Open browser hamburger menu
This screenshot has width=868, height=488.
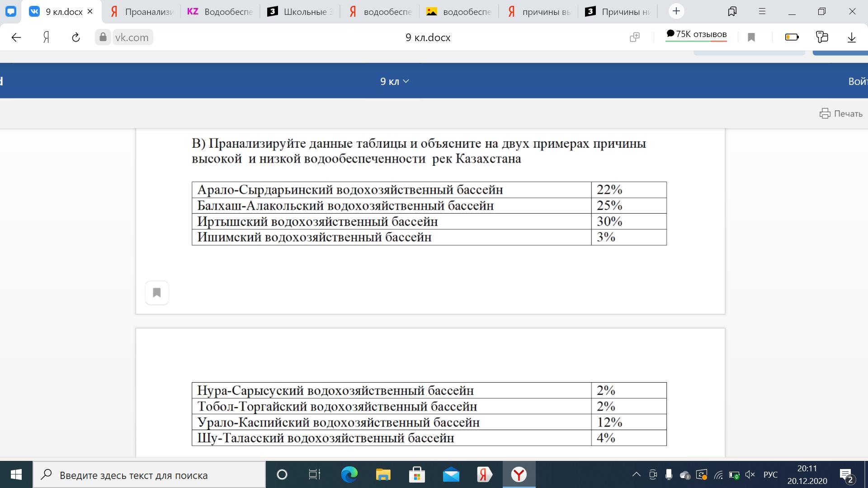coord(762,11)
